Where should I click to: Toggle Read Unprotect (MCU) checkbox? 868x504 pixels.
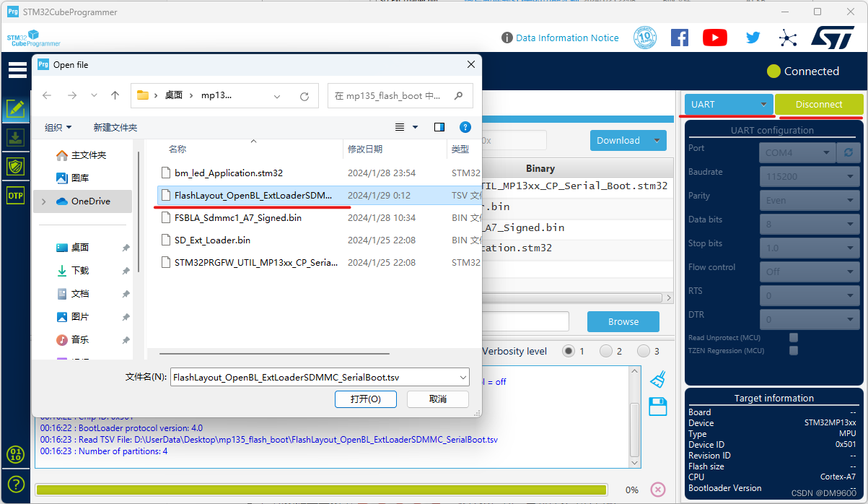tap(794, 337)
